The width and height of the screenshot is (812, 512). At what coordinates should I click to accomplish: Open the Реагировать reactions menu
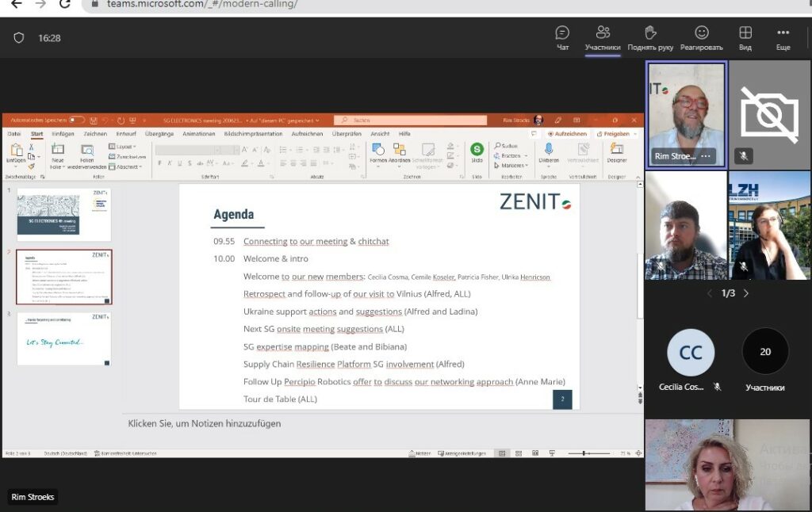701,37
